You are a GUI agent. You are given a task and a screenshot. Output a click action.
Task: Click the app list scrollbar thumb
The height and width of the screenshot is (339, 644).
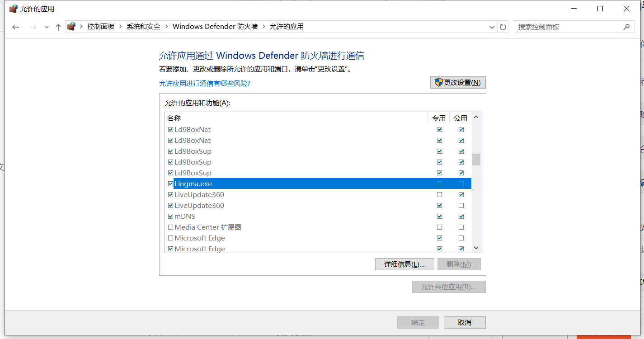(x=476, y=160)
